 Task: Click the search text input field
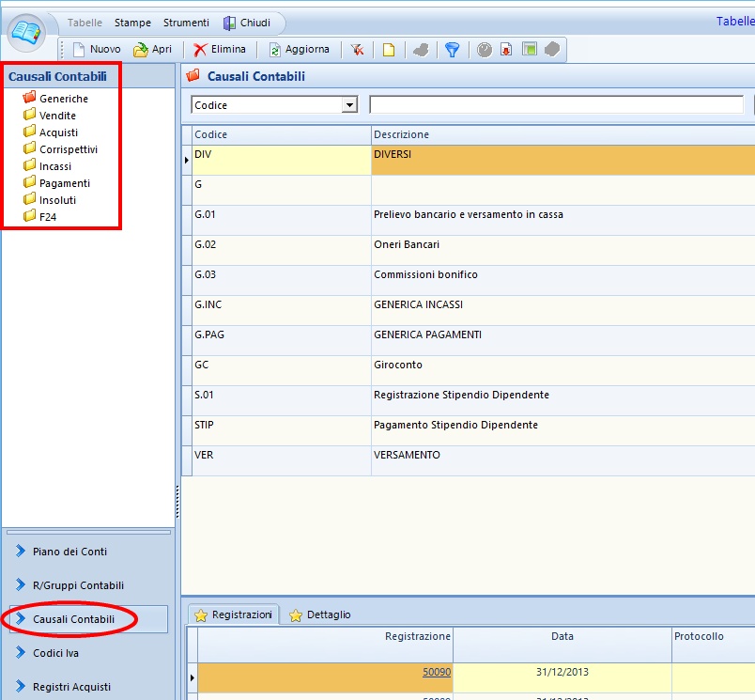[x=556, y=105]
